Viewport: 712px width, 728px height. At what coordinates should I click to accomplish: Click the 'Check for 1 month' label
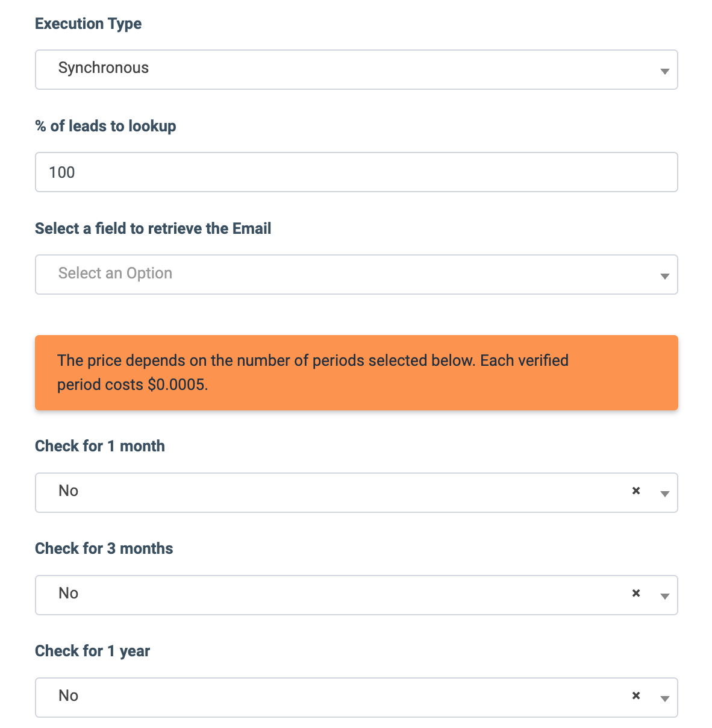click(99, 446)
